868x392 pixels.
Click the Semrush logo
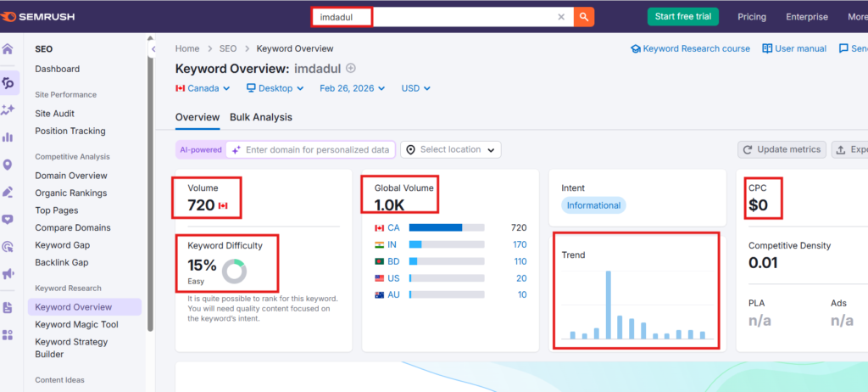tap(42, 17)
